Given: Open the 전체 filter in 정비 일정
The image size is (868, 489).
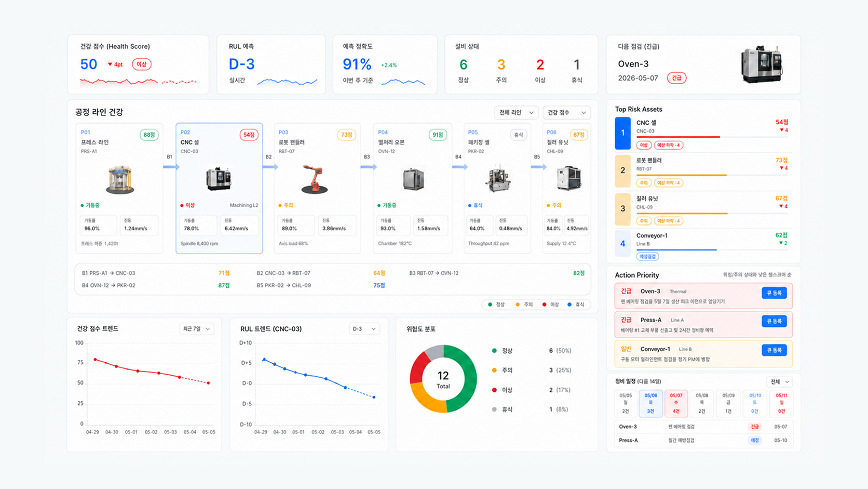Looking at the screenshot, I should click(779, 382).
